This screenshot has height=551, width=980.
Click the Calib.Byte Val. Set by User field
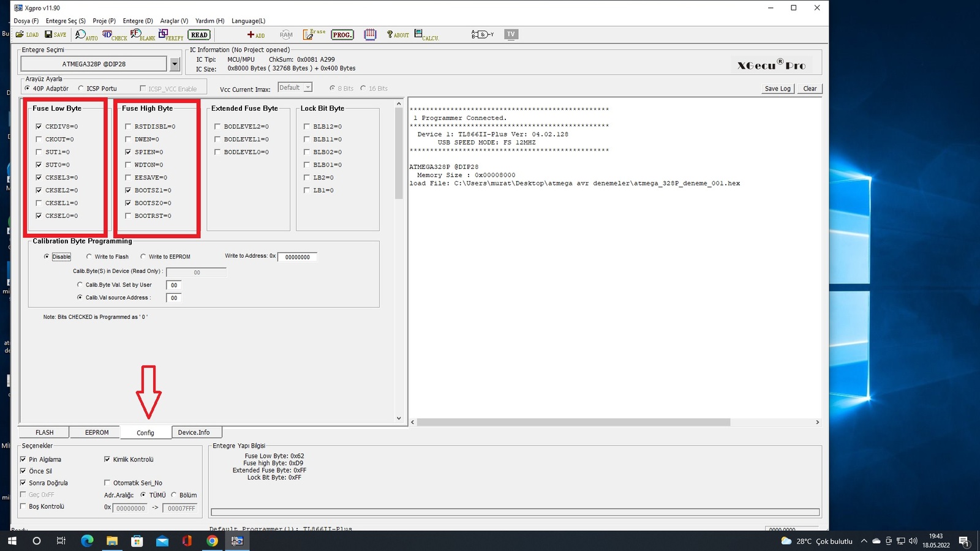point(174,285)
